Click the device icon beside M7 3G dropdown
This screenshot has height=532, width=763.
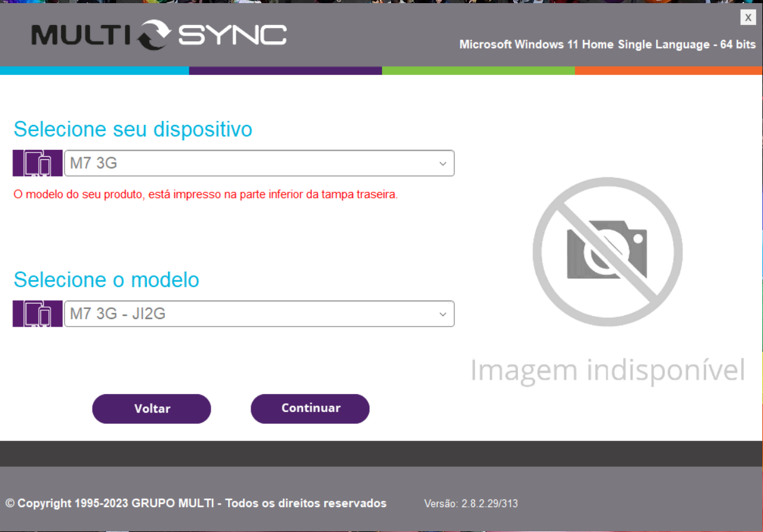tap(37, 163)
